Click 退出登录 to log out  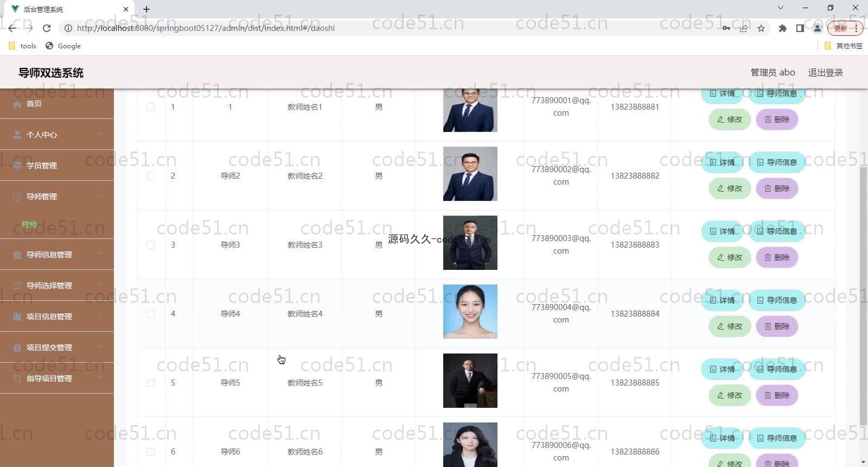pos(825,73)
